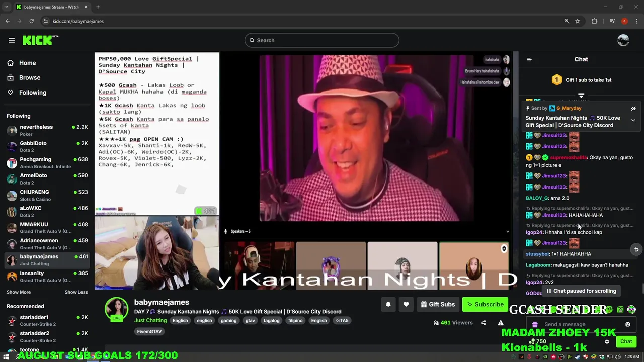This screenshot has height=362, width=644.
Task: Send message with the green Chat button
Action: [626, 342]
